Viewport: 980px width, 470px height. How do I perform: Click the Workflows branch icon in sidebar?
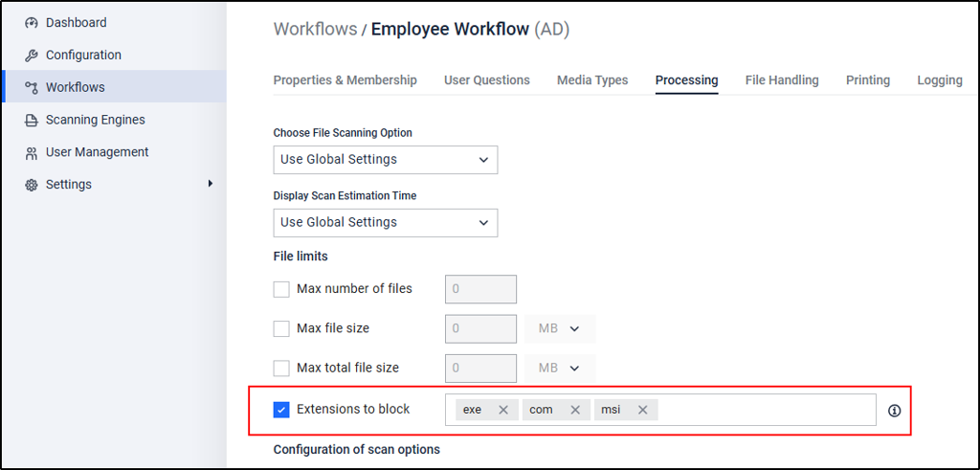pos(32,87)
